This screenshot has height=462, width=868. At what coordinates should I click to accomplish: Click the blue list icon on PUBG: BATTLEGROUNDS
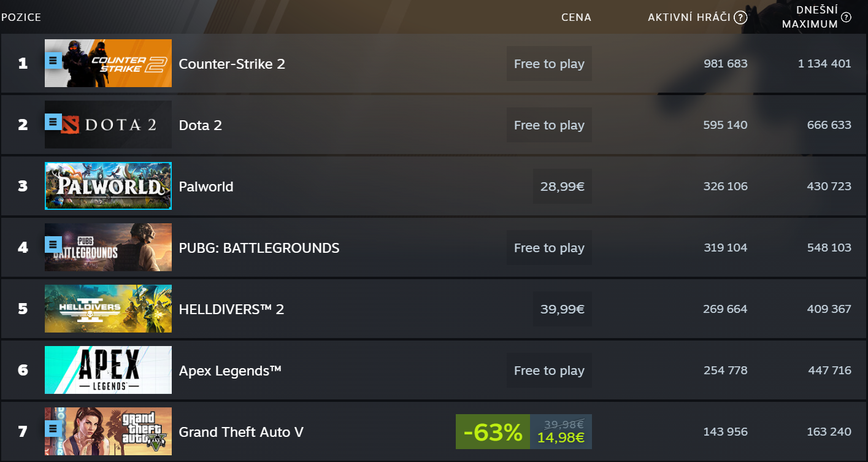[53, 245]
